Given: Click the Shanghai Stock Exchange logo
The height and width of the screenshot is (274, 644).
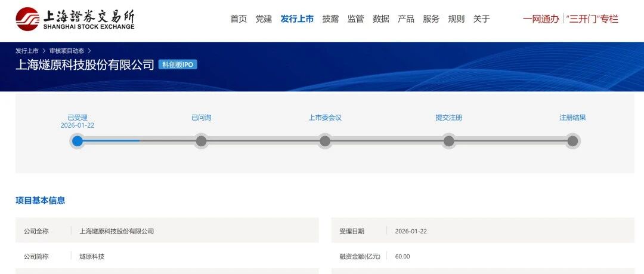Looking at the screenshot, I should pos(75,19).
